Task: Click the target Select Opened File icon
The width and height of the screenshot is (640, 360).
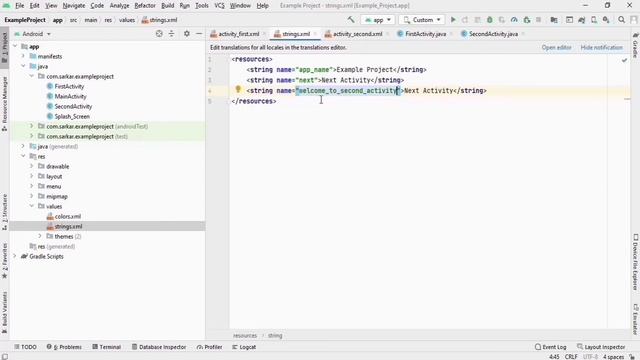Action: point(159,34)
